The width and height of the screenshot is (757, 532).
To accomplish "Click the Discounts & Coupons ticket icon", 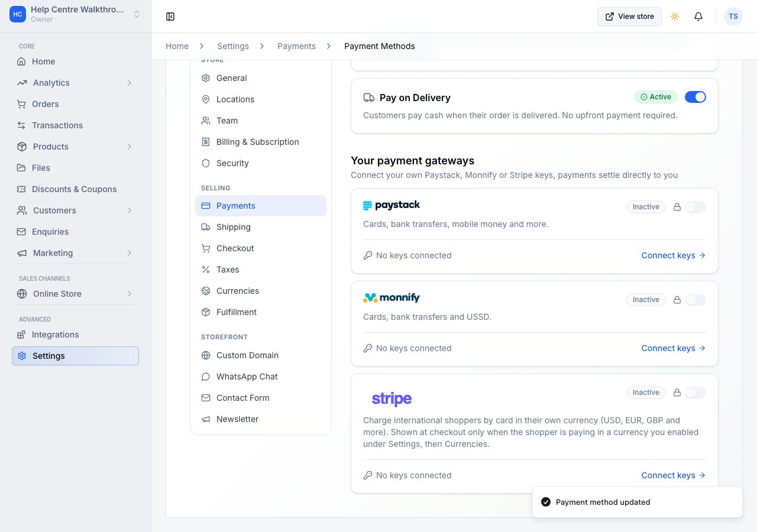I will [x=21, y=189].
